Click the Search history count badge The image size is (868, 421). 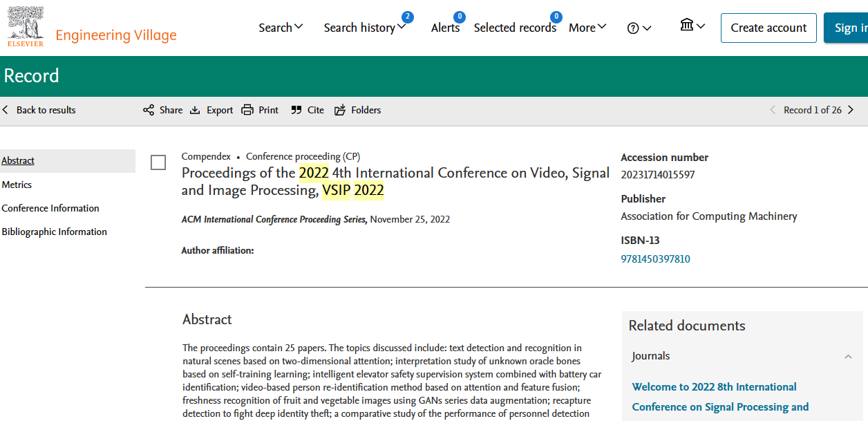[408, 17]
